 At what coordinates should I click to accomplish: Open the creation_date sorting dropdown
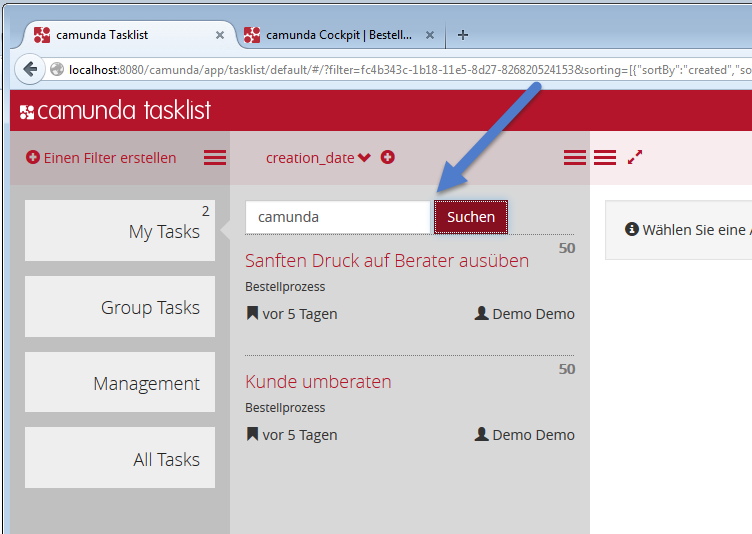[318, 158]
